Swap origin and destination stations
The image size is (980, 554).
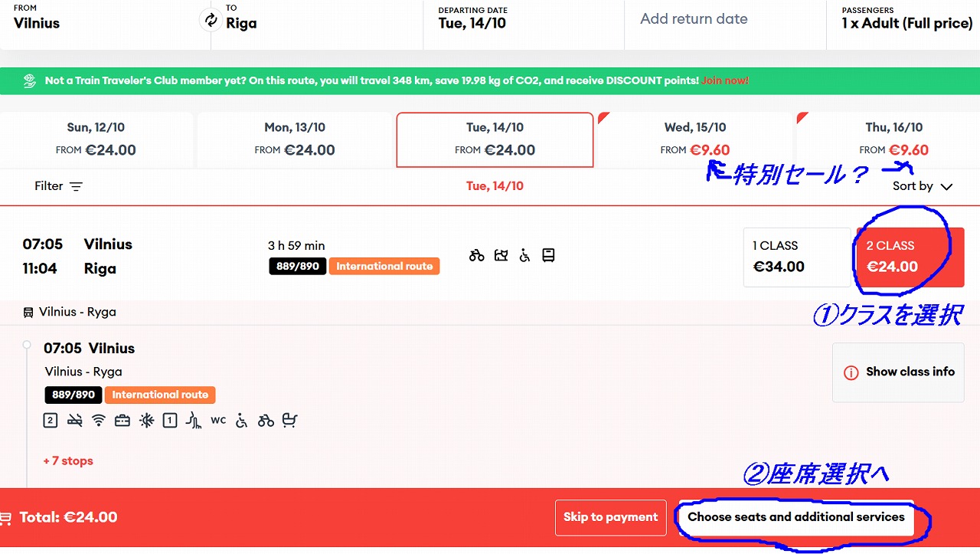210,20
